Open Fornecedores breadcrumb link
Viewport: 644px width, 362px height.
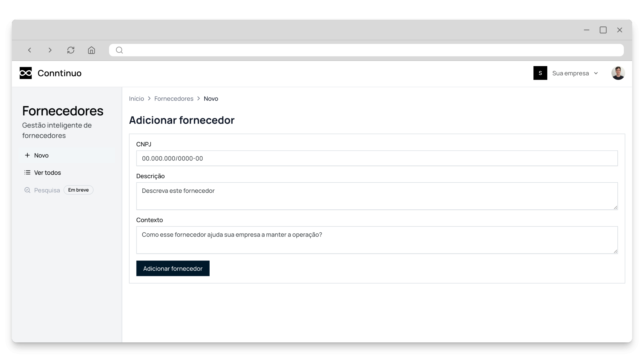tap(174, 99)
